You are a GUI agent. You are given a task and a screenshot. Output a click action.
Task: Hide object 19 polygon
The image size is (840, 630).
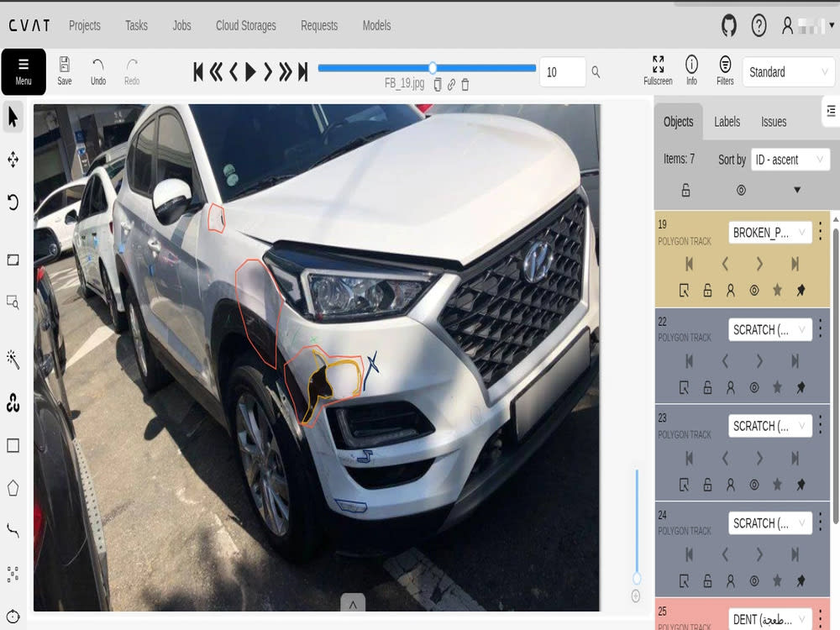tap(753, 291)
